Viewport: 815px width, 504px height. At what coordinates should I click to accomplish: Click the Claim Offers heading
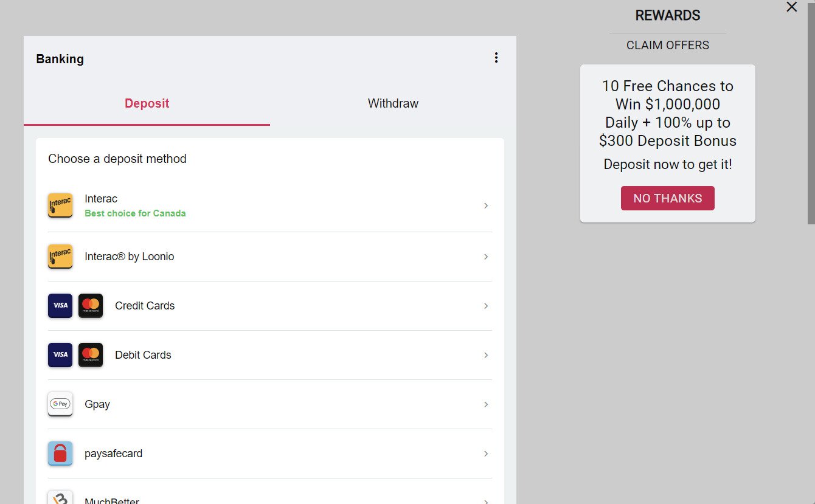(668, 45)
